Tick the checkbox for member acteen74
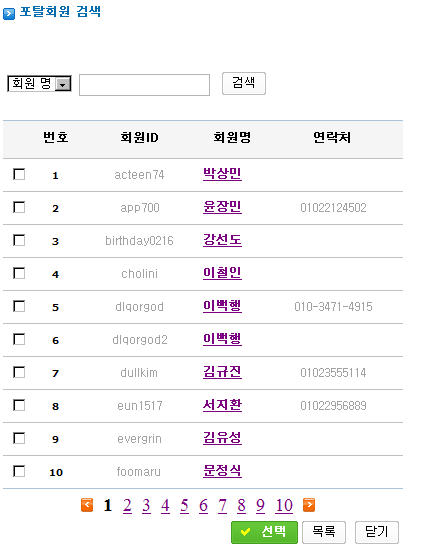 pos(19,174)
